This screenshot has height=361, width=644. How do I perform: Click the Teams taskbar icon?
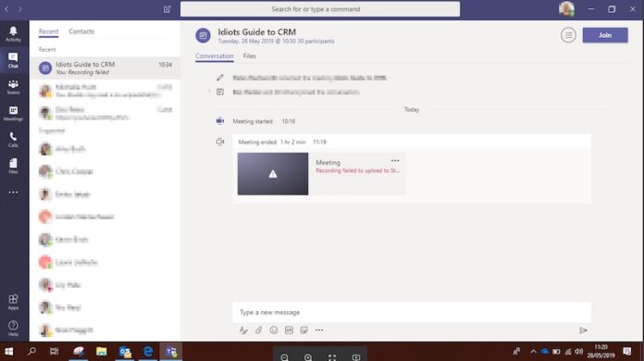[171, 352]
